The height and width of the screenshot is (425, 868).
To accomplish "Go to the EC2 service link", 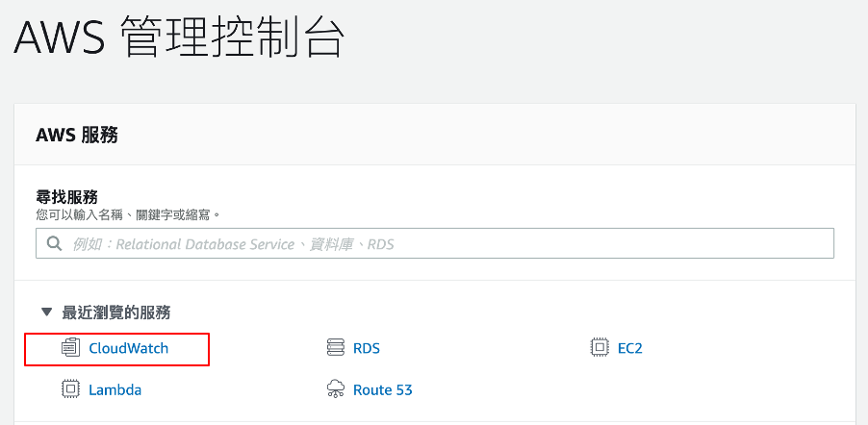I will [x=630, y=349].
